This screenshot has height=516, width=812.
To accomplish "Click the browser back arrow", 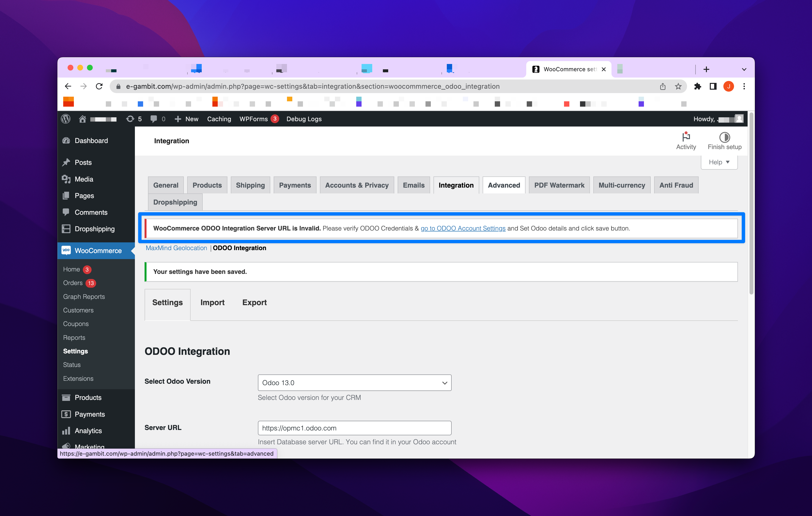I will 68,86.
